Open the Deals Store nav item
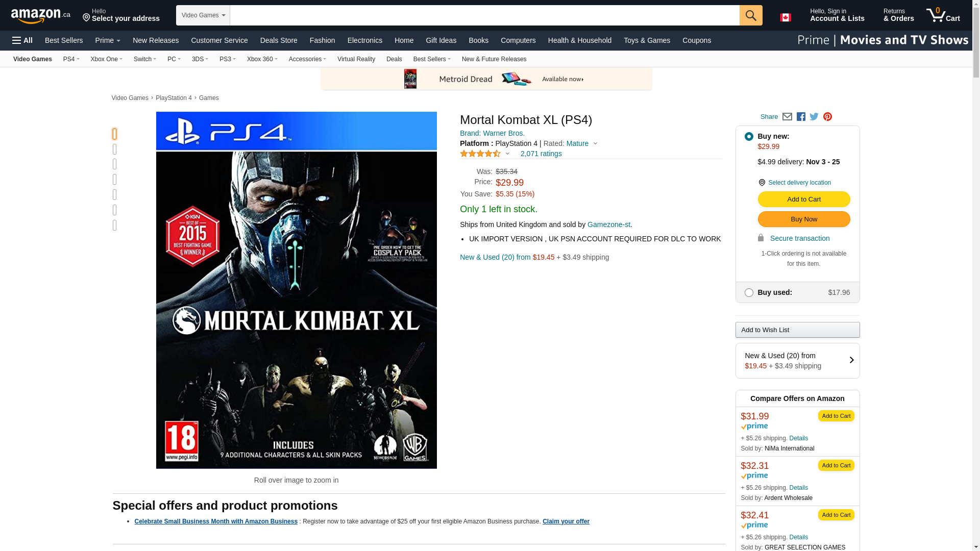Viewport: 980px width, 551px height. click(278, 40)
